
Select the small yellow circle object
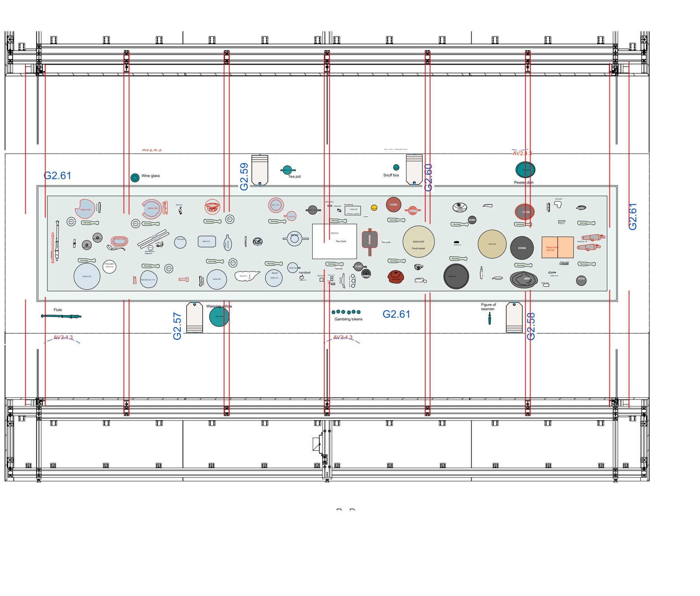(374, 208)
